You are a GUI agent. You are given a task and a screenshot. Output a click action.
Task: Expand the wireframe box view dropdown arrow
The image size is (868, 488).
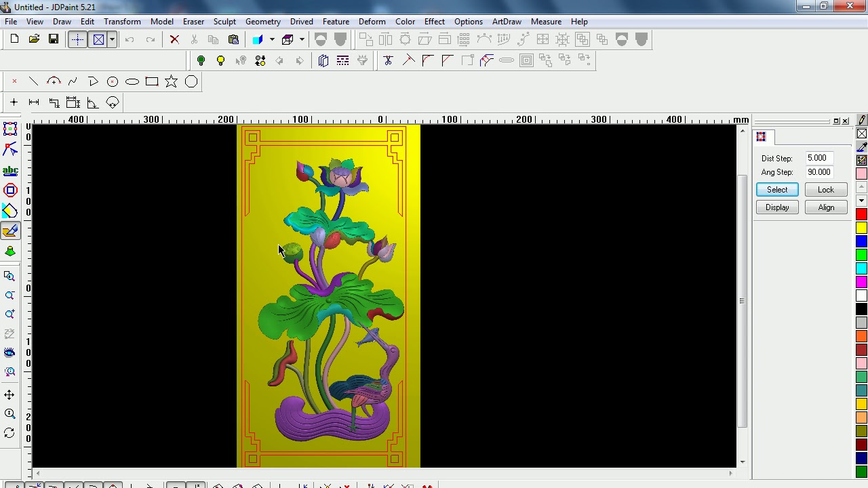pos(302,39)
